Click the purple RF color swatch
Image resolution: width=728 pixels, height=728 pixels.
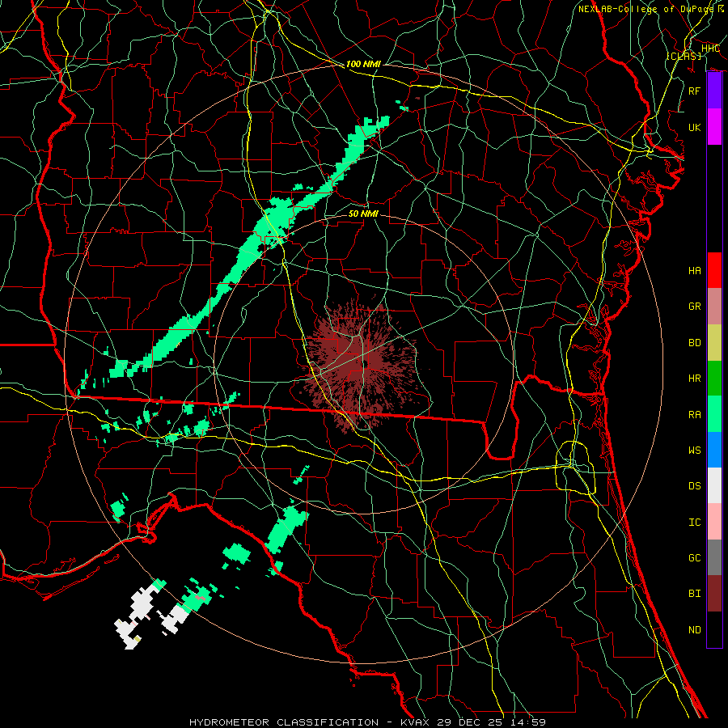[714, 91]
